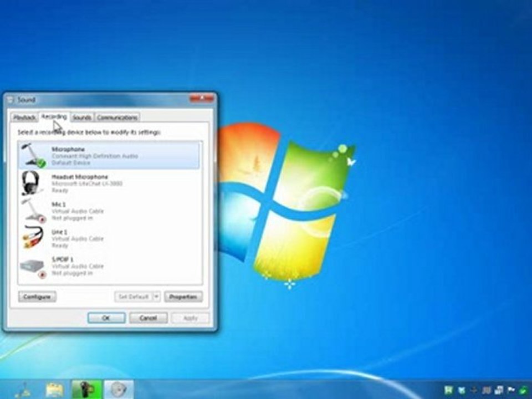Select the "Mic 1" device name

[x=58, y=204]
